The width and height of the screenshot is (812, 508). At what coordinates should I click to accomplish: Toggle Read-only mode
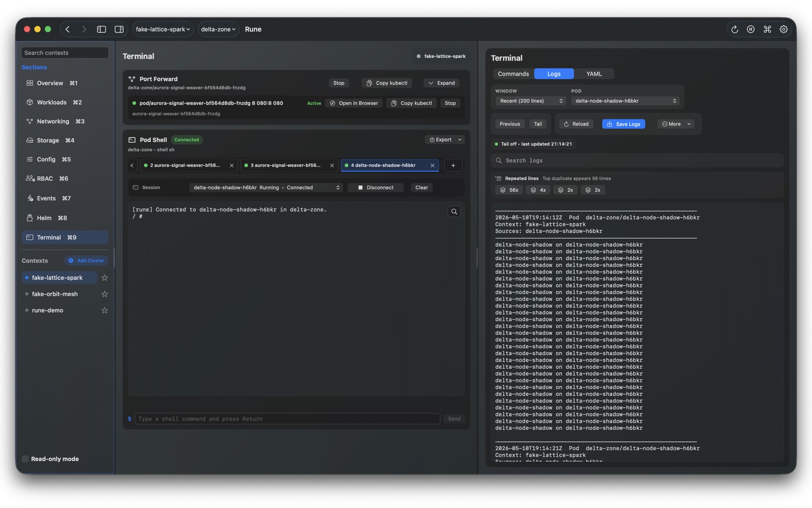[x=25, y=459]
